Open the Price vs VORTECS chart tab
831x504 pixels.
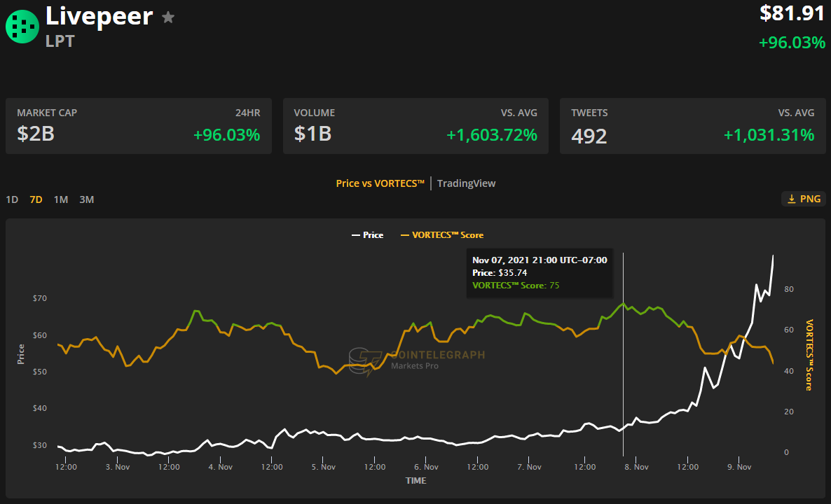380,183
